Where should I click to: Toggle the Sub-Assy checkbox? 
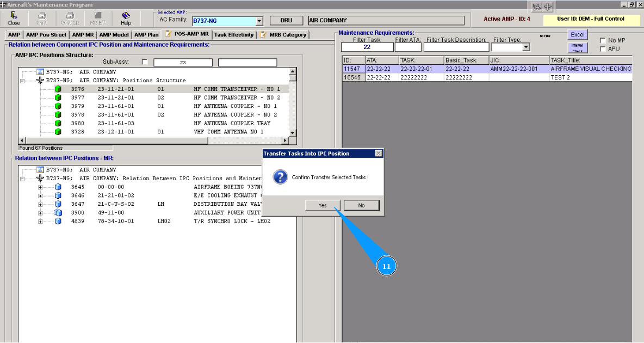pyautogui.click(x=145, y=63)
